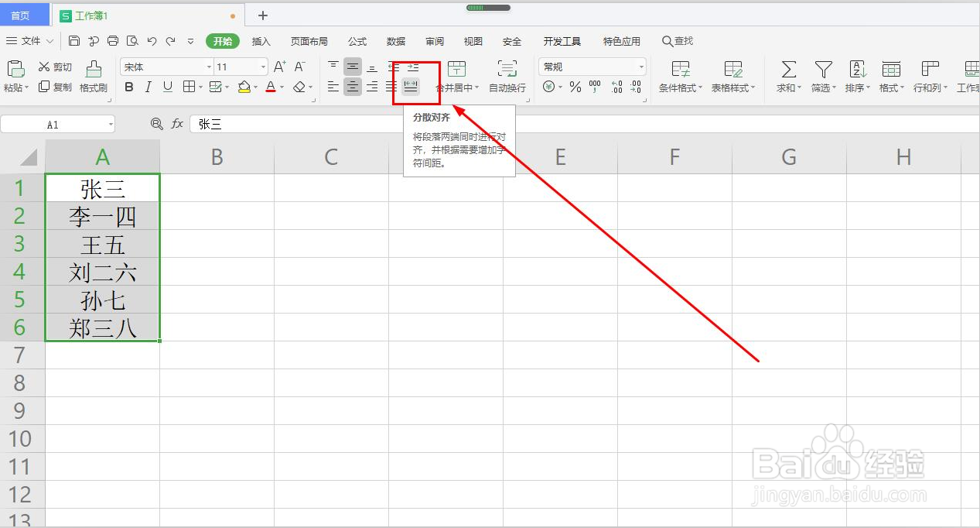The image size is (980, 528).
Task: Open the number format dropdown 常规
Action: coord(640,67)
